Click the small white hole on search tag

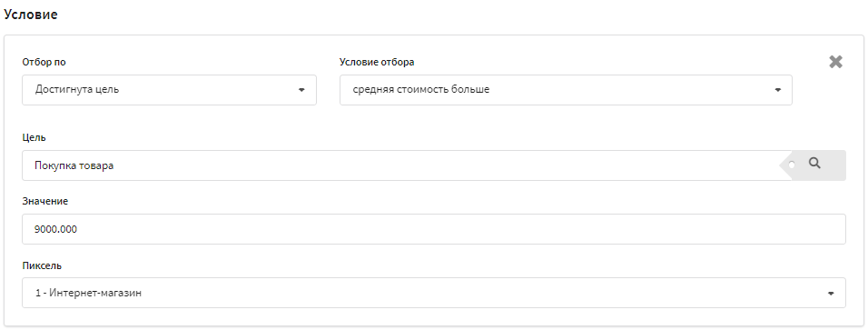click(792, 165)
